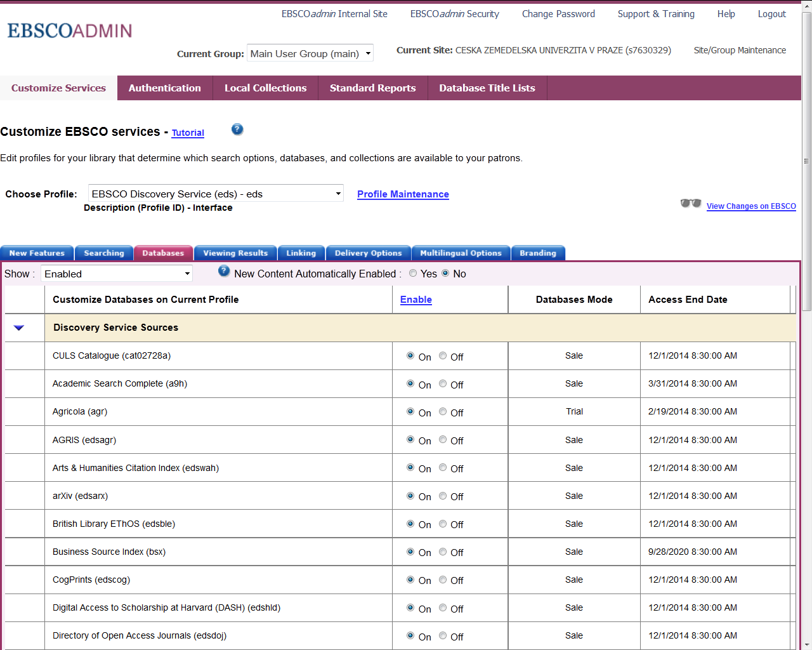Click access end date 3/31/2014 8:30:00 AM
Viewport: 812px width, 650px height.
(693, 383)
